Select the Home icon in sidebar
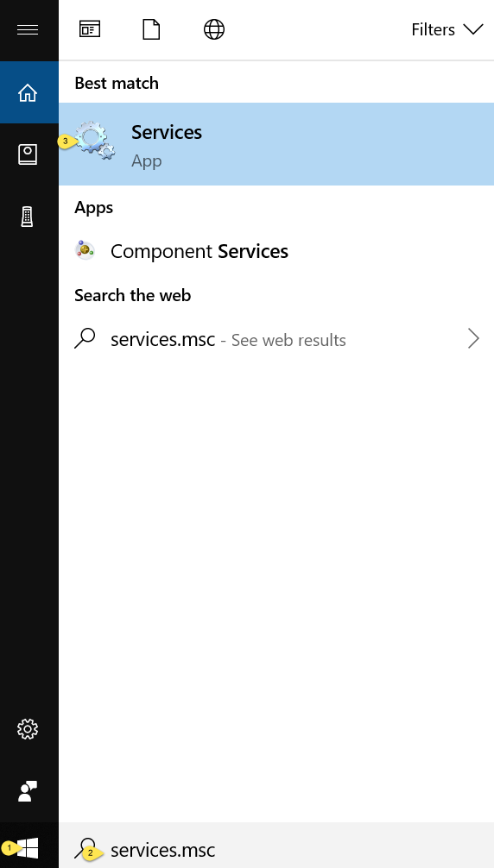Viewport: 494px width, 868px height. (28, 92)
